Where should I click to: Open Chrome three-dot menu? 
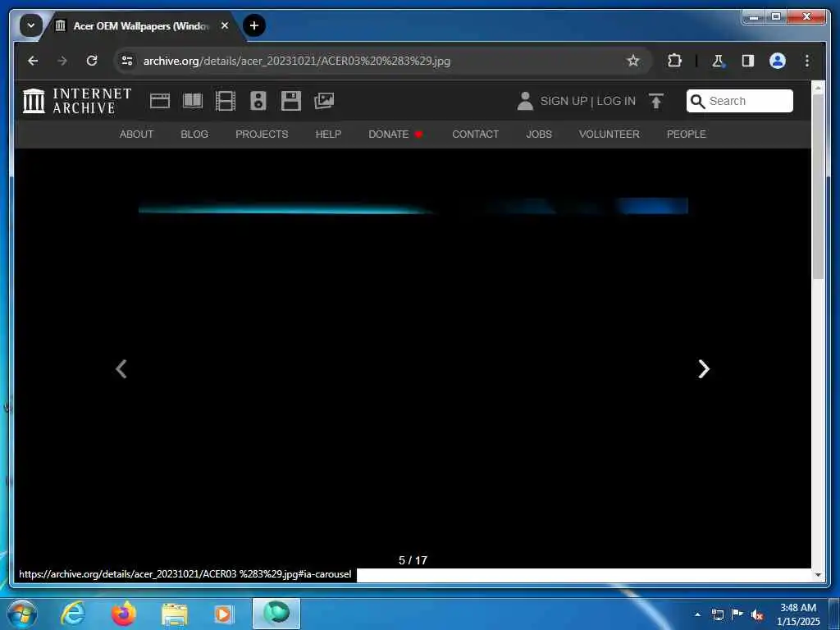[807, 61]
